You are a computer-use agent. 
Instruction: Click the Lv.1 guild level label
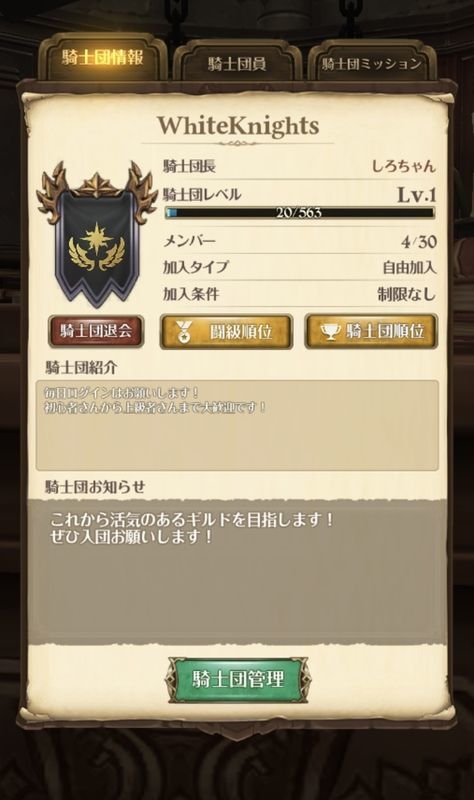pos(417,194)
